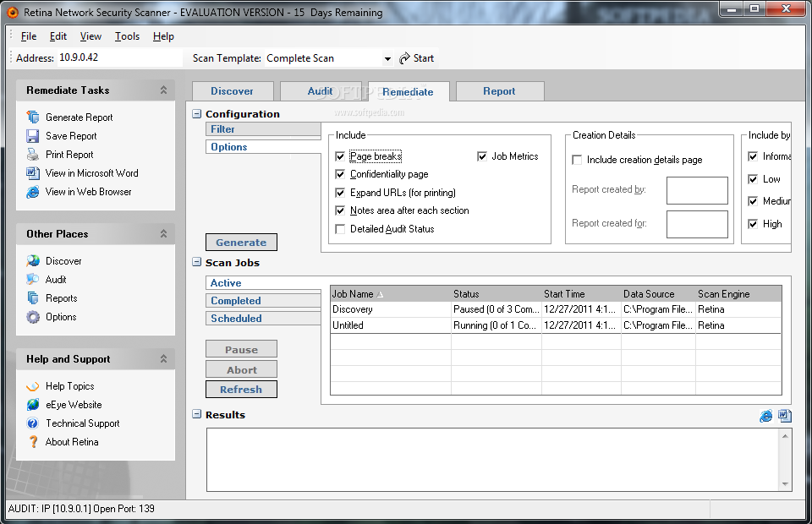The image size is (812, 524).
Task: Click the Print Report printer icon
Action: click(x=33, y=154)
